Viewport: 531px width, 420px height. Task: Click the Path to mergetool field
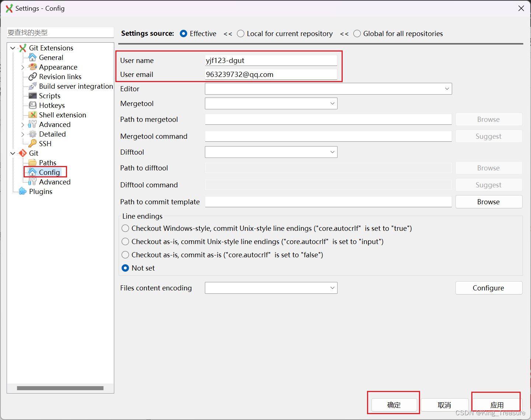click(328, 119)
